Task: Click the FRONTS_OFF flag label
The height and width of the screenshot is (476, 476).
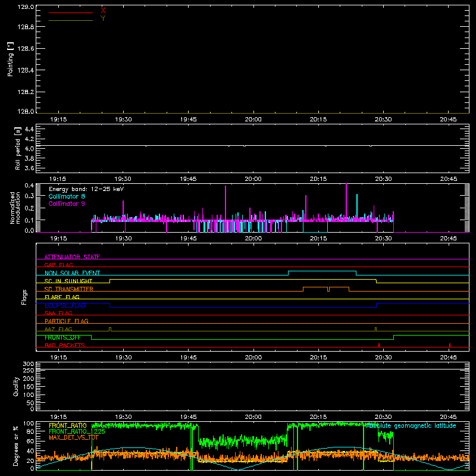Action: [x=62, y=337]
